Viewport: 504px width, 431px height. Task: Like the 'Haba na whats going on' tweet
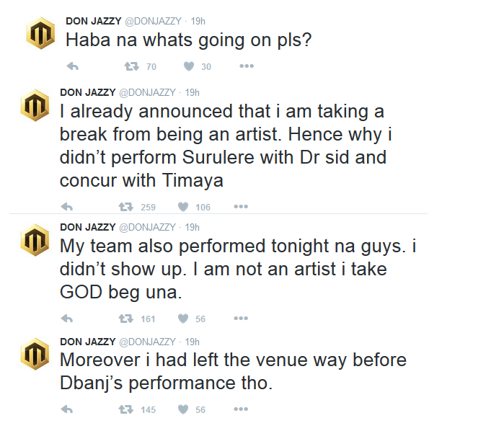[x=189, y=66]
